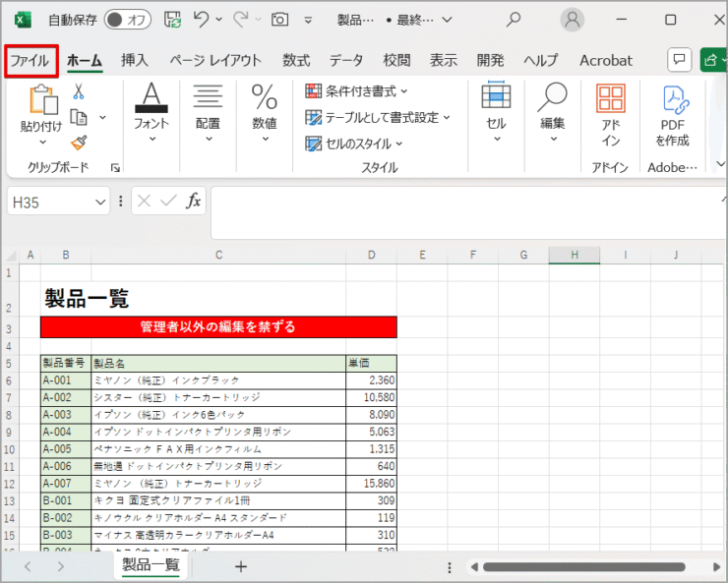
Task: Open the user account avatar
Action: click(572, 20)
